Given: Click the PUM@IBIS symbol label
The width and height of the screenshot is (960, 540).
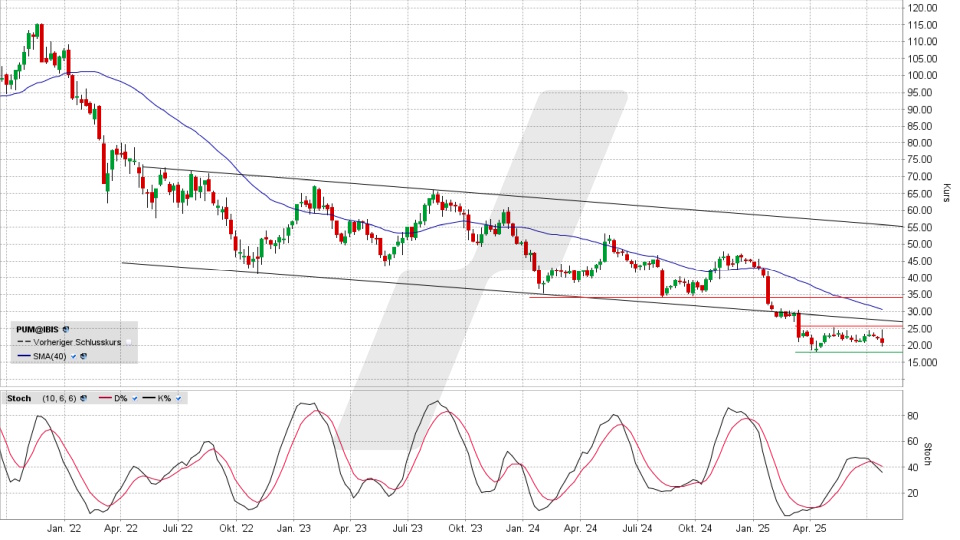Looking at the screenshot, I should pos(37,329).
